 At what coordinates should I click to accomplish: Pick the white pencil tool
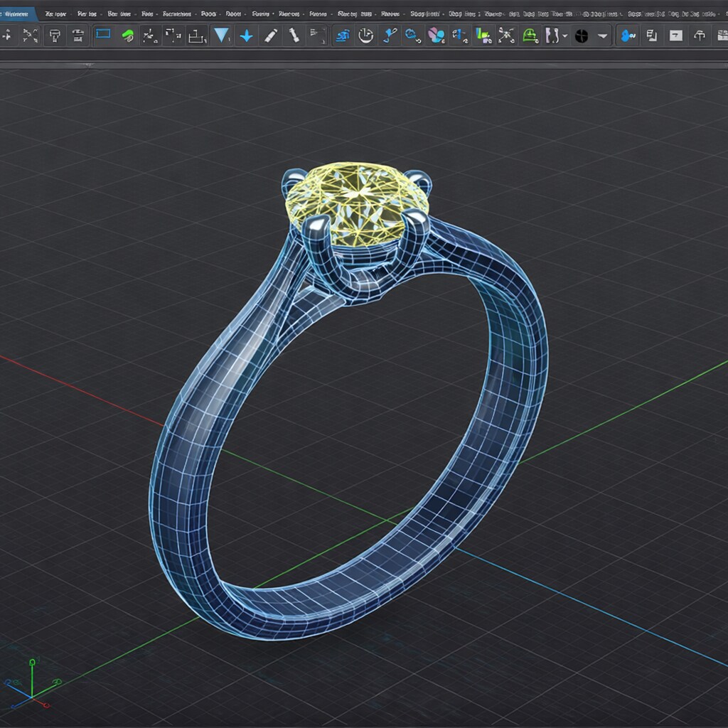271,36
